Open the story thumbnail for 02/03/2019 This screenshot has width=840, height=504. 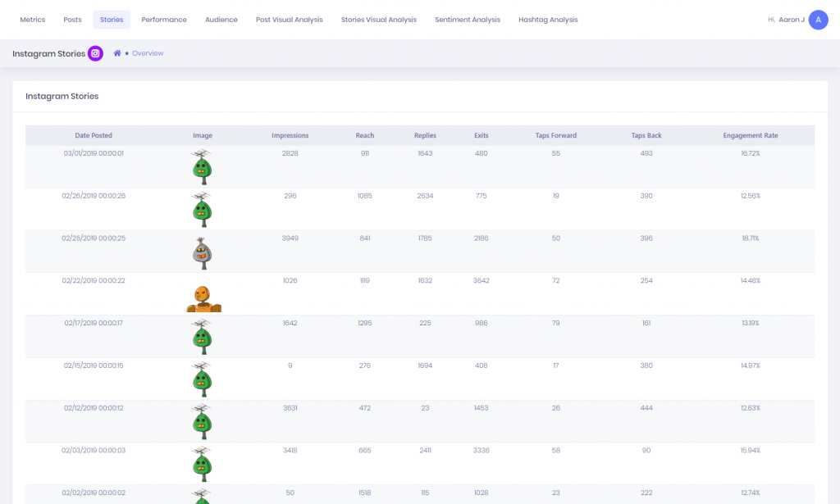(202, 464)
